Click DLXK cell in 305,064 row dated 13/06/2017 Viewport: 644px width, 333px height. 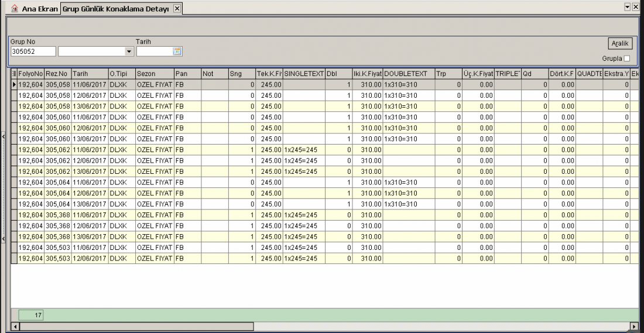122,204
